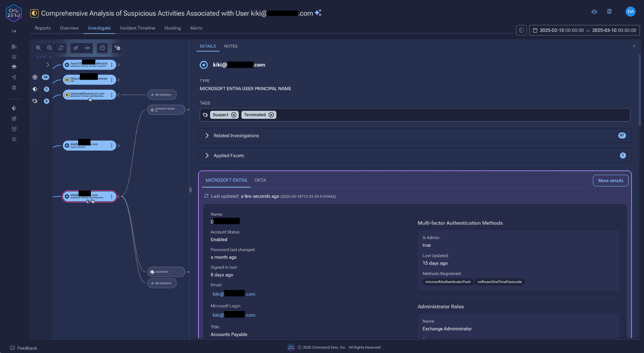The width and height of the screenshot is (644, 353).
Task: Open the alerts siren sidebar icon
Action: (x=14, y=57)
